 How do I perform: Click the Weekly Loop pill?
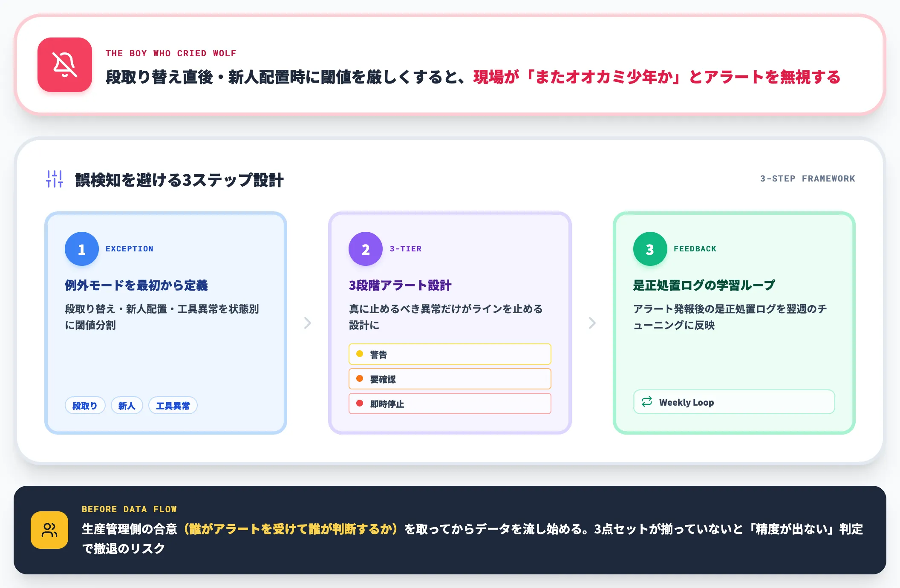coord(734,402)
